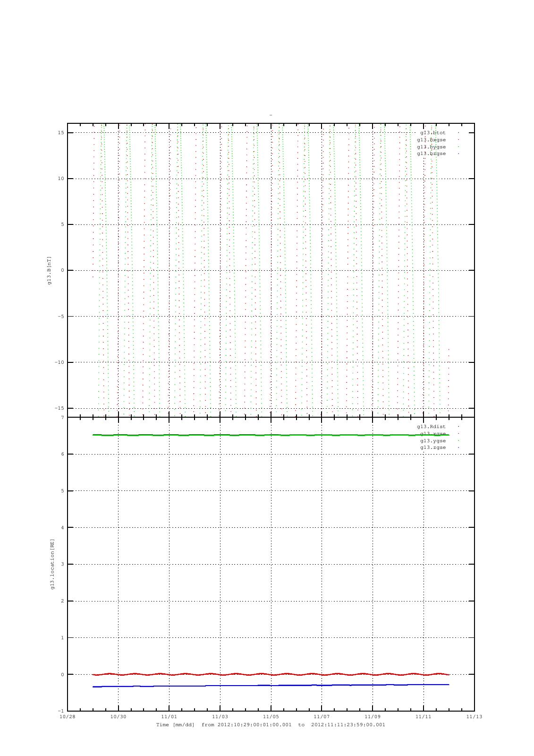
Task: Click the 3 tick on the location axis
Action: [62, 564]
